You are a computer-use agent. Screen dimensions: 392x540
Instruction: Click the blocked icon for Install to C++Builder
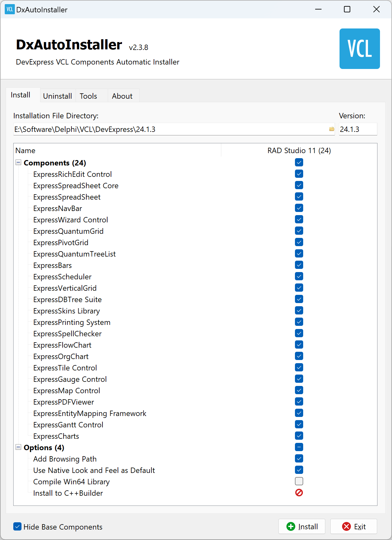299,493
